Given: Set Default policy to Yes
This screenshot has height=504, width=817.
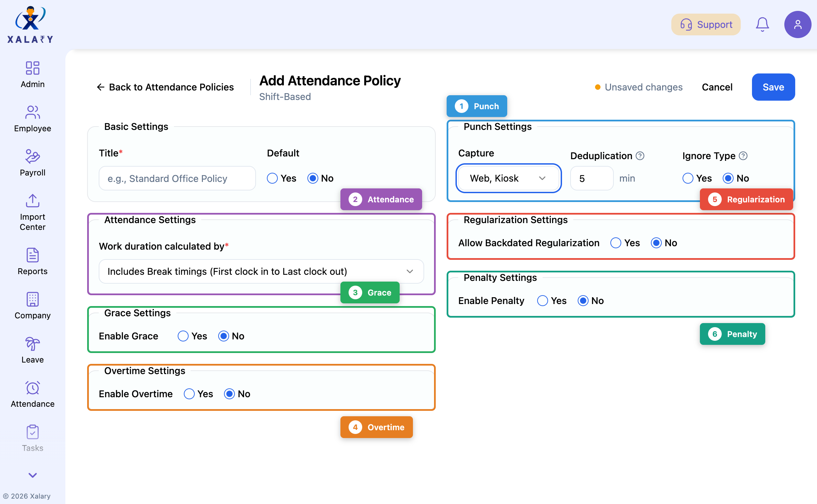Looking at the screenshot, I should [x=272, y=178].
